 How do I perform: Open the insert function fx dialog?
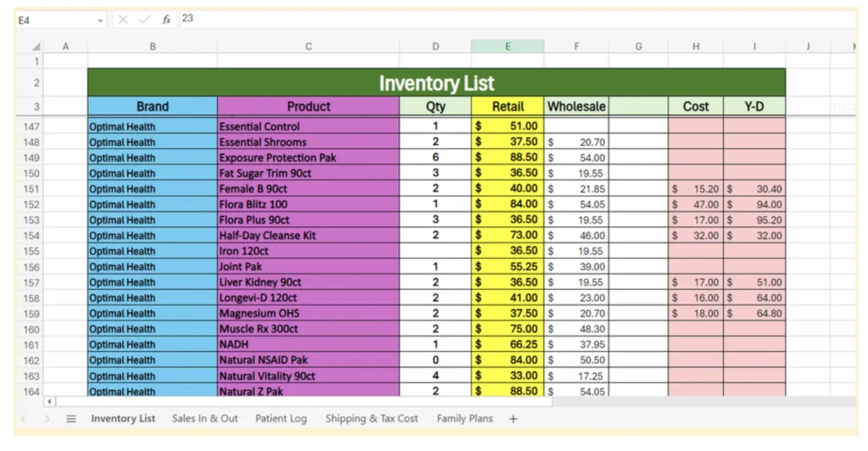click(x=166, y=19)
